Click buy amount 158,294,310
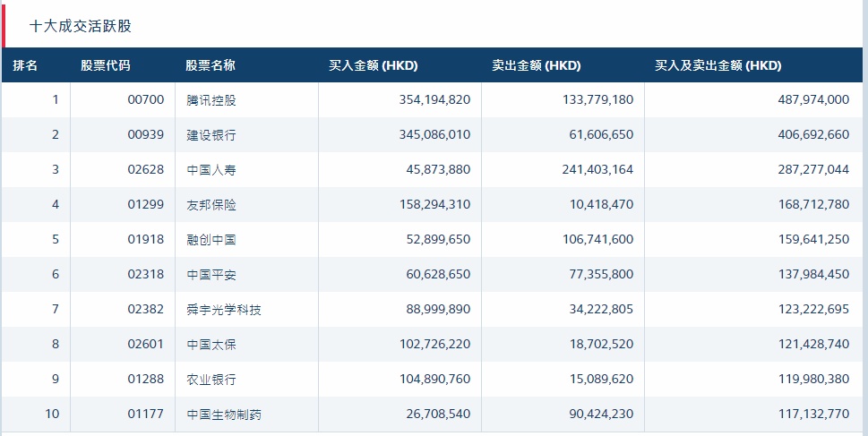 click(x=434, y=204)
